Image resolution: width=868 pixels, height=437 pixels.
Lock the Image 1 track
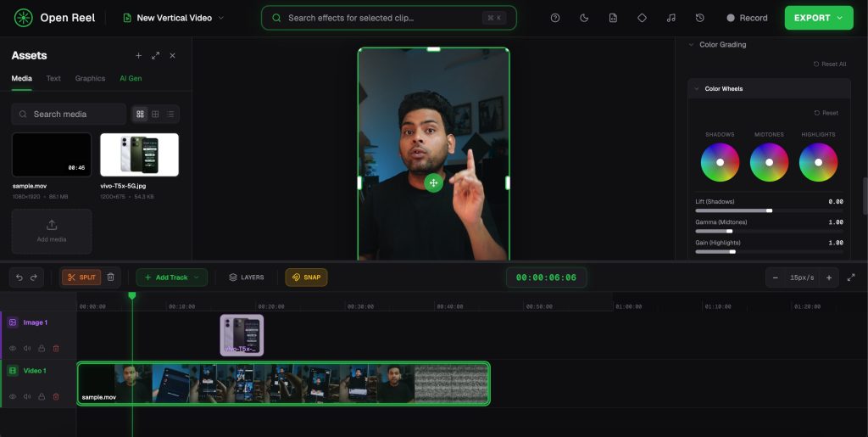(42, 349)
